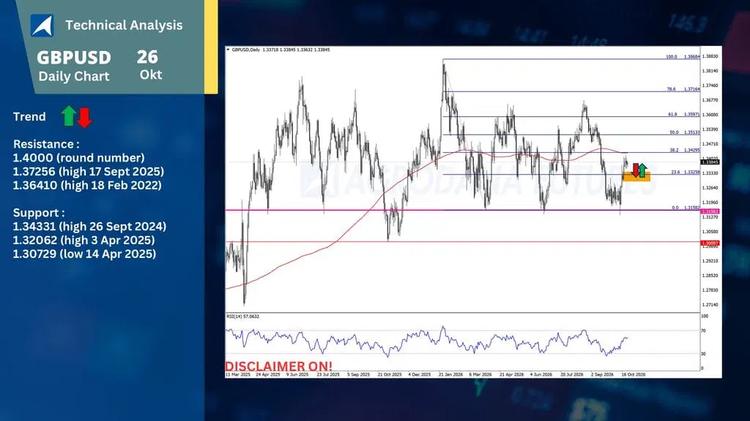Select the 'Technical Analysis' heading
This screenshot has width=750, height=421.
click(124, 25)
